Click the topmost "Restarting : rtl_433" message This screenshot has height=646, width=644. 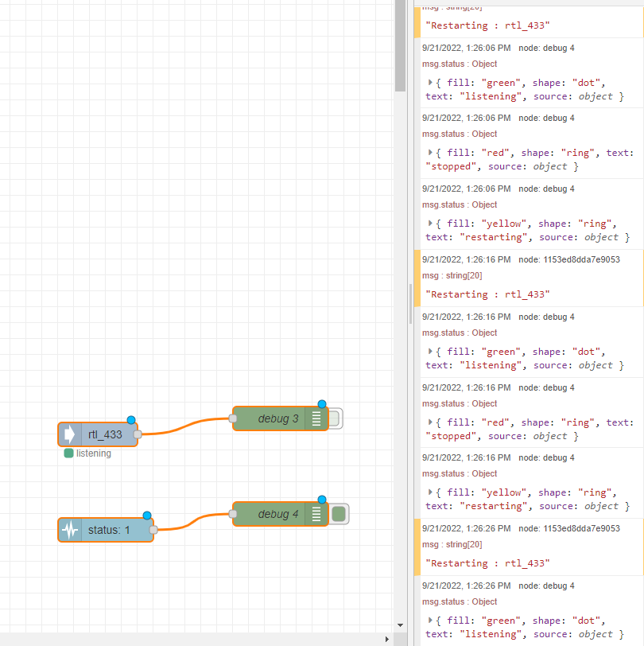(487, 25)
